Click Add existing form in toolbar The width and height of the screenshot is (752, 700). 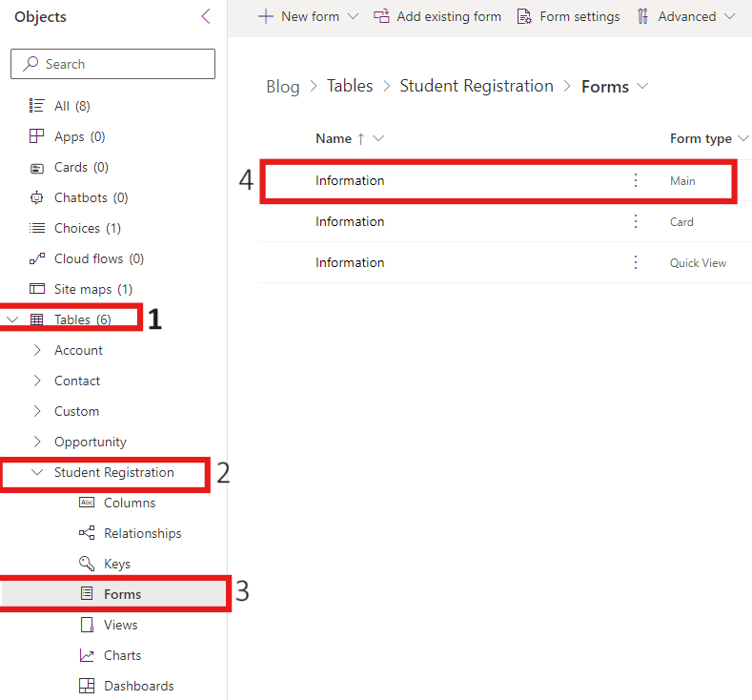point(437,16)
